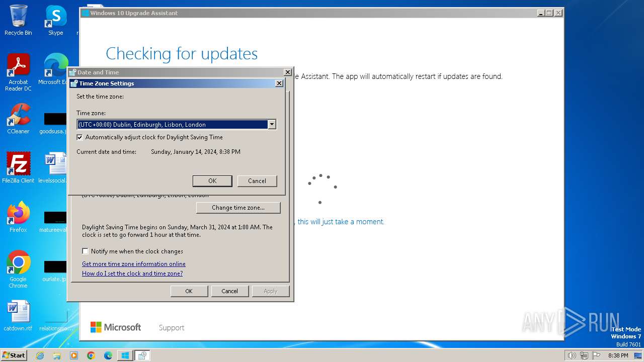The image size is (644, 362).
Task: Enable Notify me when the clock changes
Action: pos(85,251)
